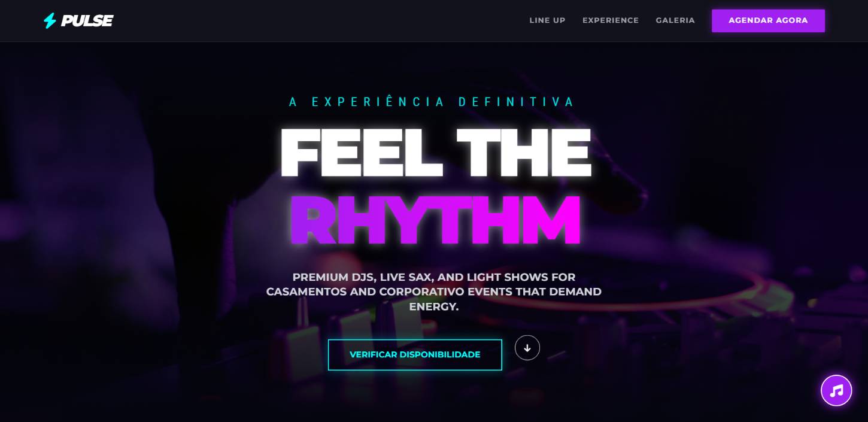Image resolution: width=868 pixels, height=422 pixels.
Task: Click the lightning bolt logo icon
Action: tap(50, 20)
